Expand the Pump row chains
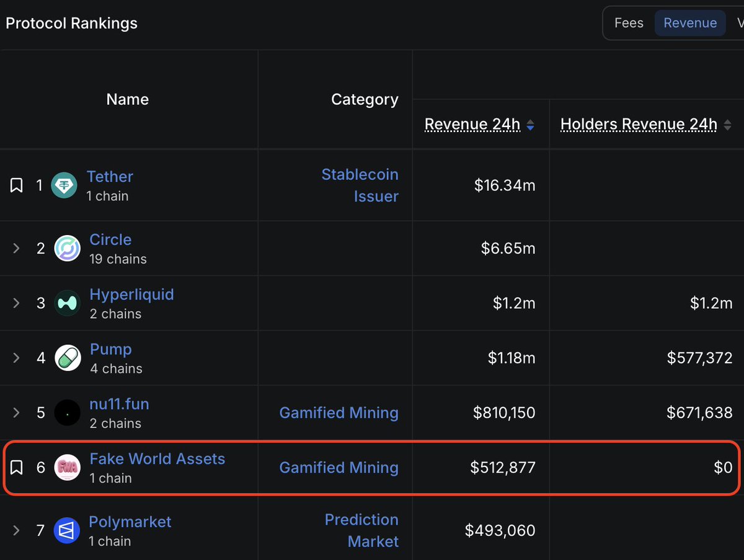 point(17,358)
